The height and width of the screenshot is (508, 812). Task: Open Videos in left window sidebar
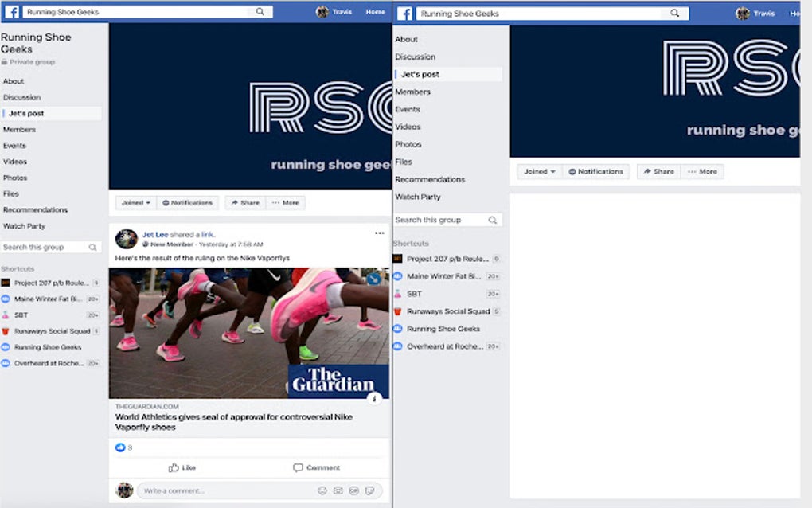(15, 162)
